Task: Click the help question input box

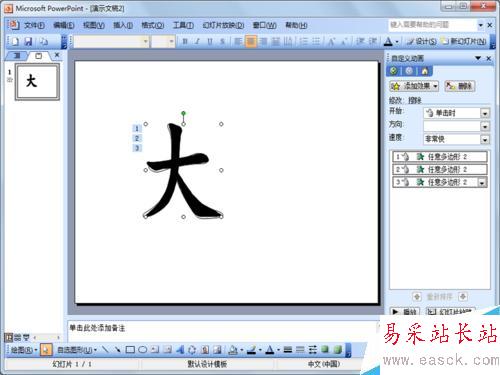Action: coord(433,25)
